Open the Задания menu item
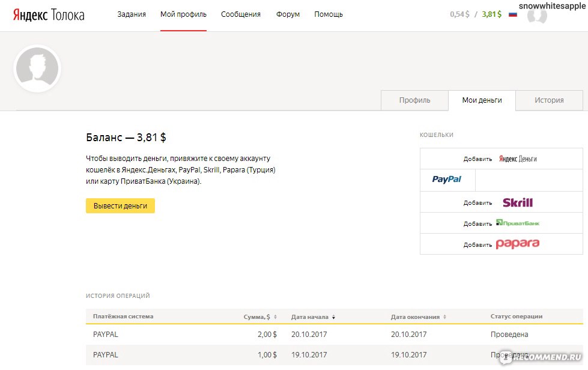The width and height of the screenshot is (588, 370). [132, 14]
